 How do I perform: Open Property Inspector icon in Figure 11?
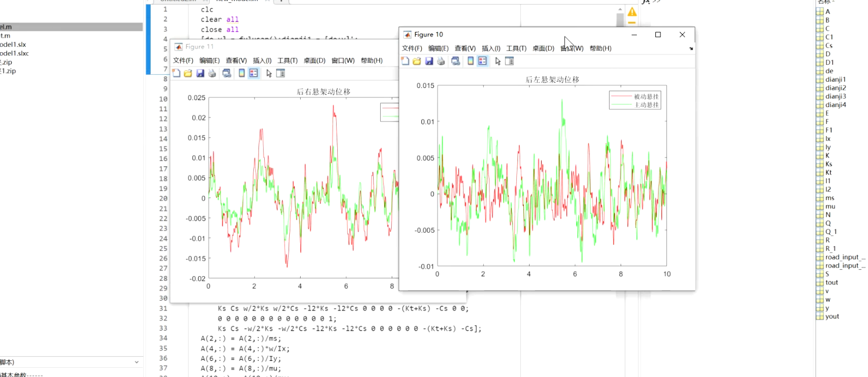pyautogui.click(x=280, y=74)
